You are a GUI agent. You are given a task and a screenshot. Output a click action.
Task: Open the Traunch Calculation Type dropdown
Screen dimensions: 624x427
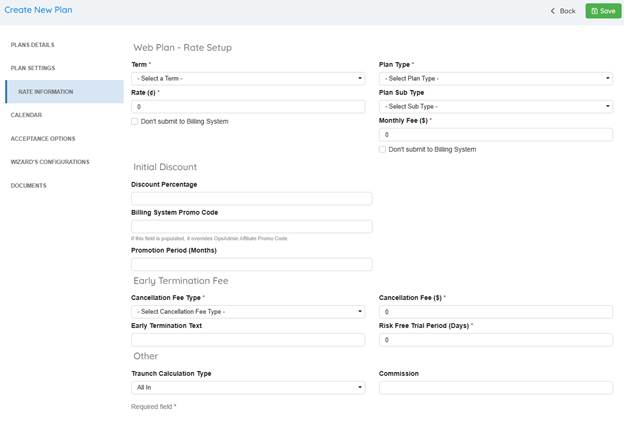[x=248, y=387]
